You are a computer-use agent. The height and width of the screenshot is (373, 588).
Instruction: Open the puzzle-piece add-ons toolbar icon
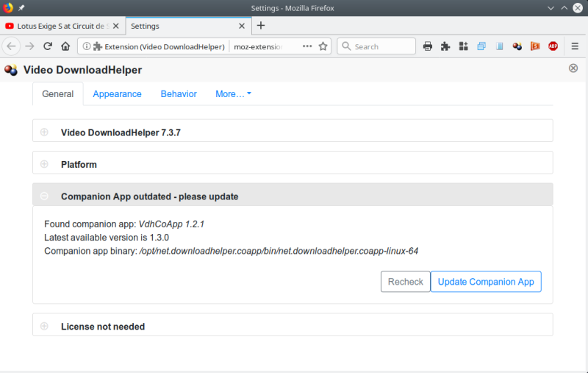[x=445, y=46]
